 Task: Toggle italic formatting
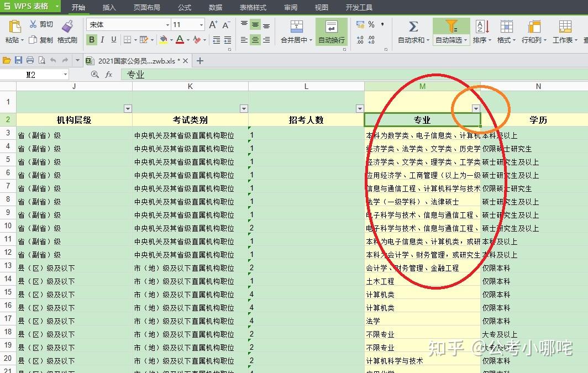tap(102, 40)
